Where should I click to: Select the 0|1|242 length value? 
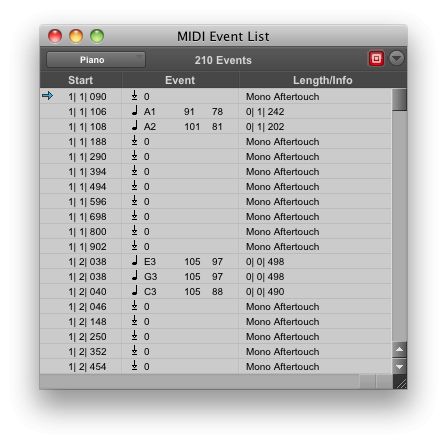click(265, 112)
